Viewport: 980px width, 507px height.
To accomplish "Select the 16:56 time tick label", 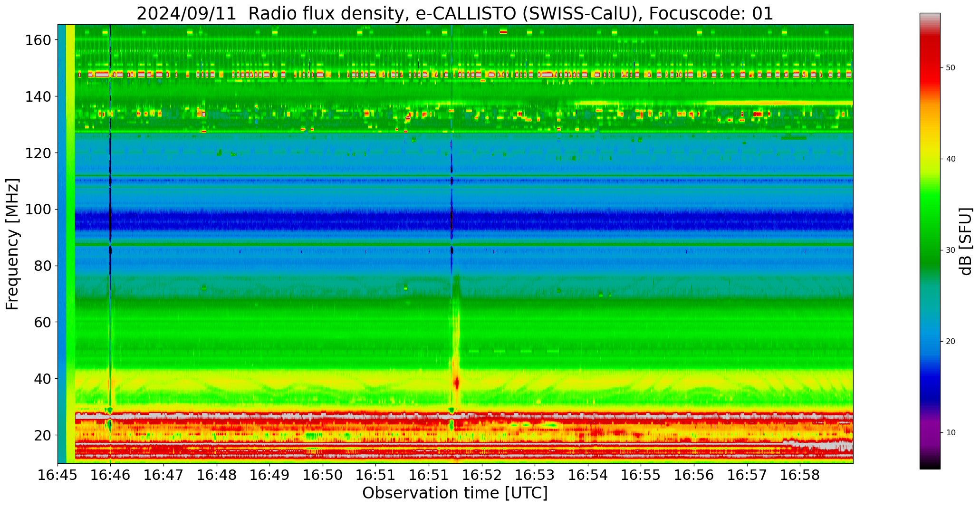I will point(694,475).
